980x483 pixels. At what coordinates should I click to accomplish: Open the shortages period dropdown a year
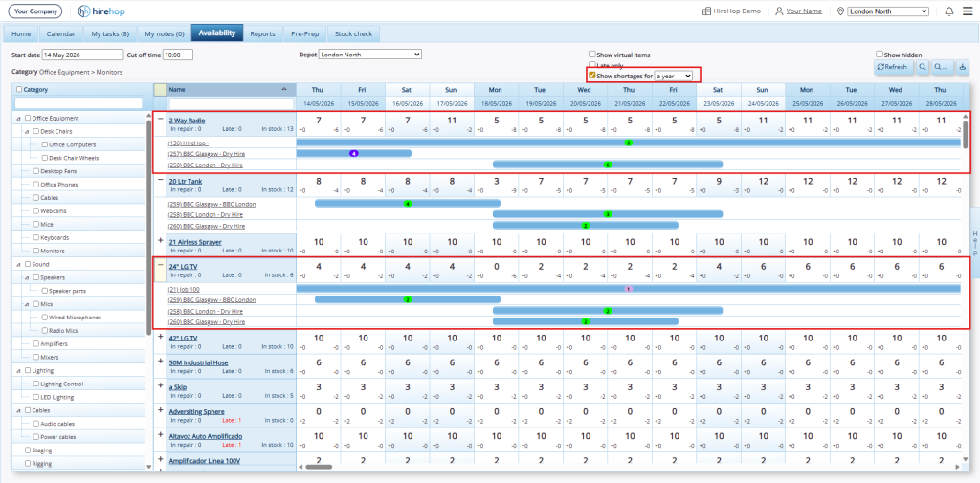(x=673, y=76)
